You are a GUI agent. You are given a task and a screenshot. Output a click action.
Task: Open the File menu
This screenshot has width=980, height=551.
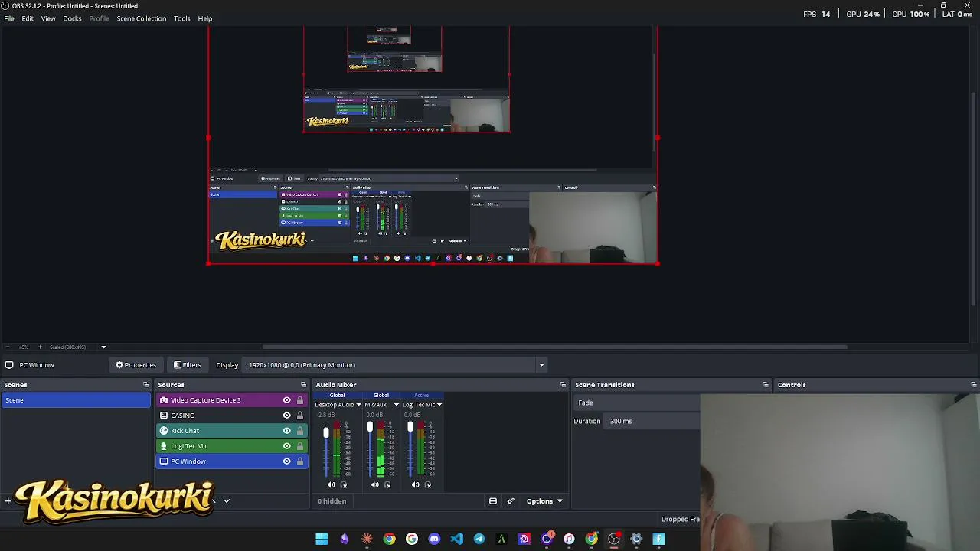click(9, 18)
